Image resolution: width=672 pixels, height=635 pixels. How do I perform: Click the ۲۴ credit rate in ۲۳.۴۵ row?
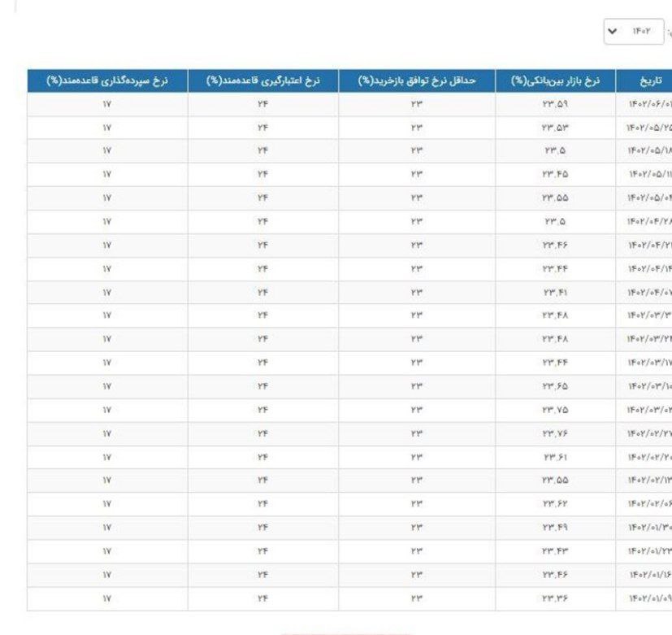262,174
